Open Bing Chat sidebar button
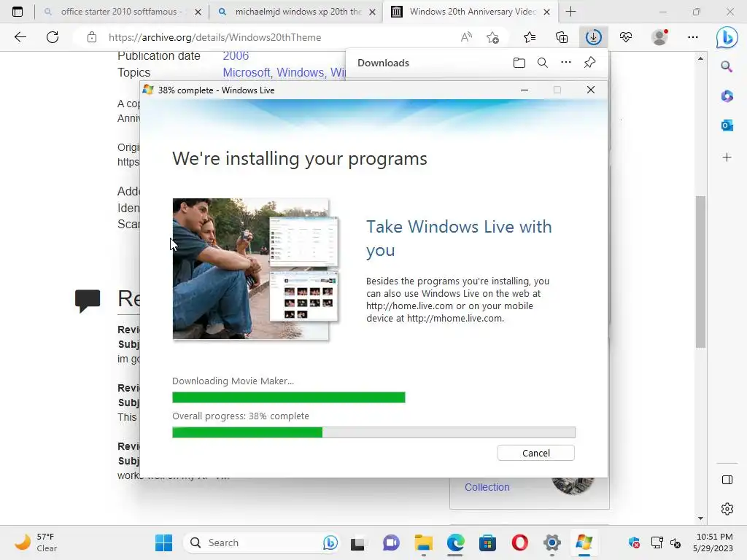This screenshot has height=560, width=747. coord(727,38)
